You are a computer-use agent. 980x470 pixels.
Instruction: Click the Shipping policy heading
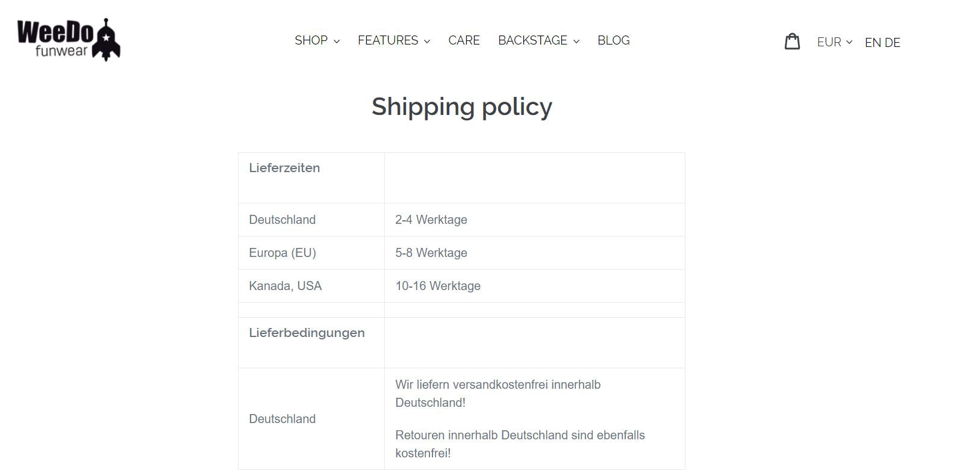coord(461,107)
